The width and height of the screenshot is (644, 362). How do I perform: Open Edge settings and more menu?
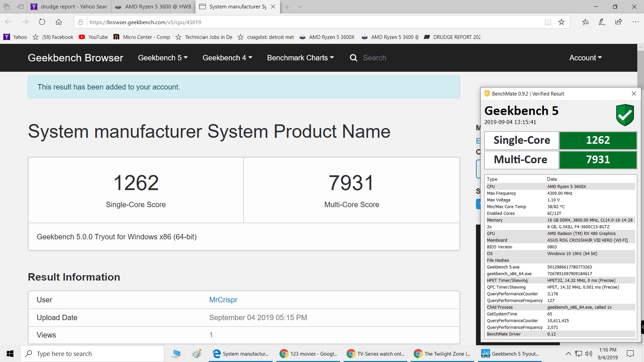point(635,22)
